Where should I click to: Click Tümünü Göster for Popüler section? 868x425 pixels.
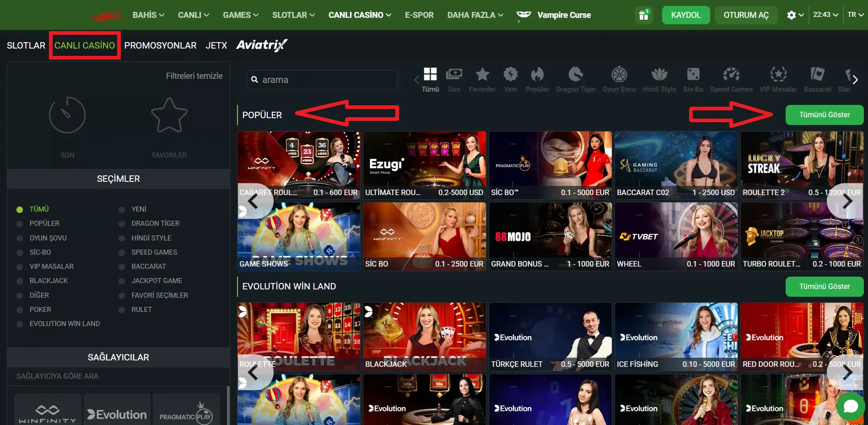click(824, 115)
